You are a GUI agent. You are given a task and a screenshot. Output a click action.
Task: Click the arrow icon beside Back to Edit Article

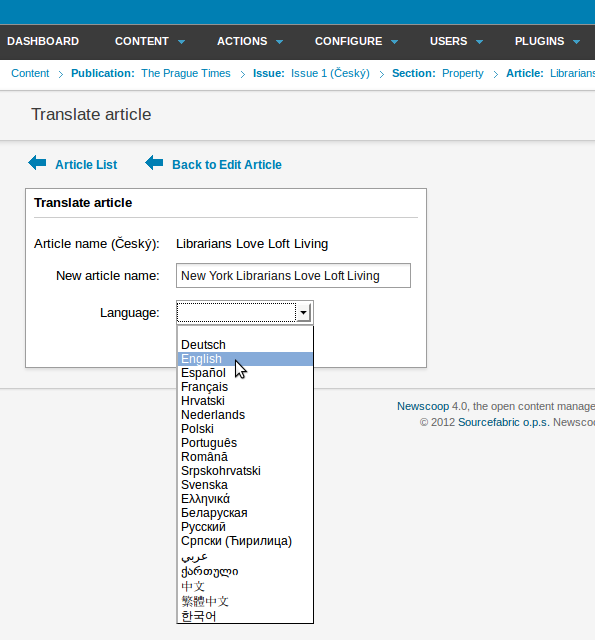(154, 163)
